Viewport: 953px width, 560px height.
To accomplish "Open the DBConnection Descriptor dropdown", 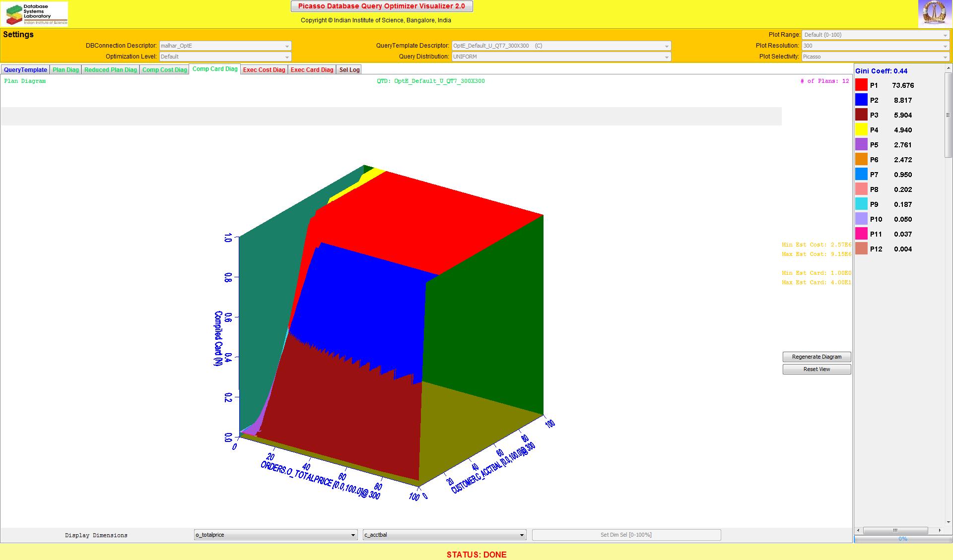I will pos(225,46).
